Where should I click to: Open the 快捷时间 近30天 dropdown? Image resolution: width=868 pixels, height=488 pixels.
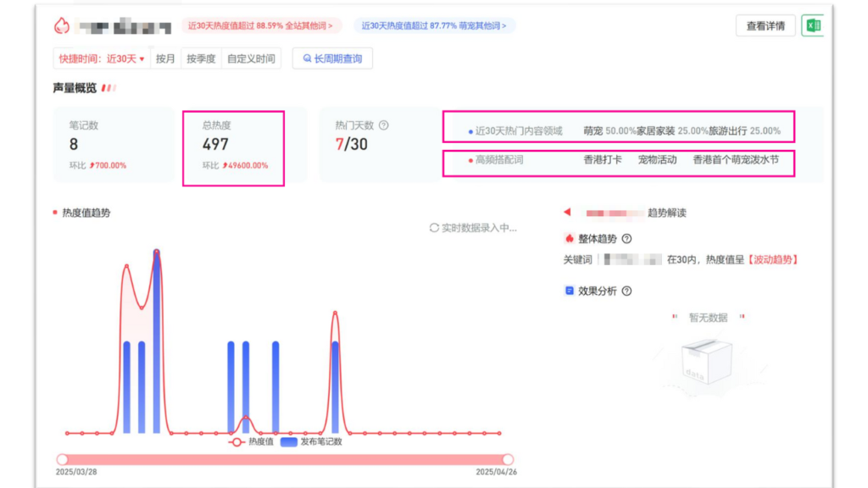[102, 59]
